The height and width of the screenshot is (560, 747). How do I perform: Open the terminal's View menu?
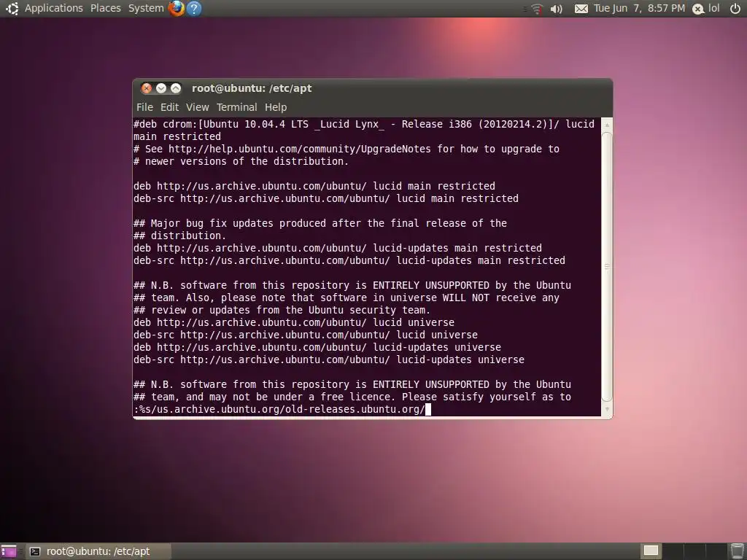(197, 107)
